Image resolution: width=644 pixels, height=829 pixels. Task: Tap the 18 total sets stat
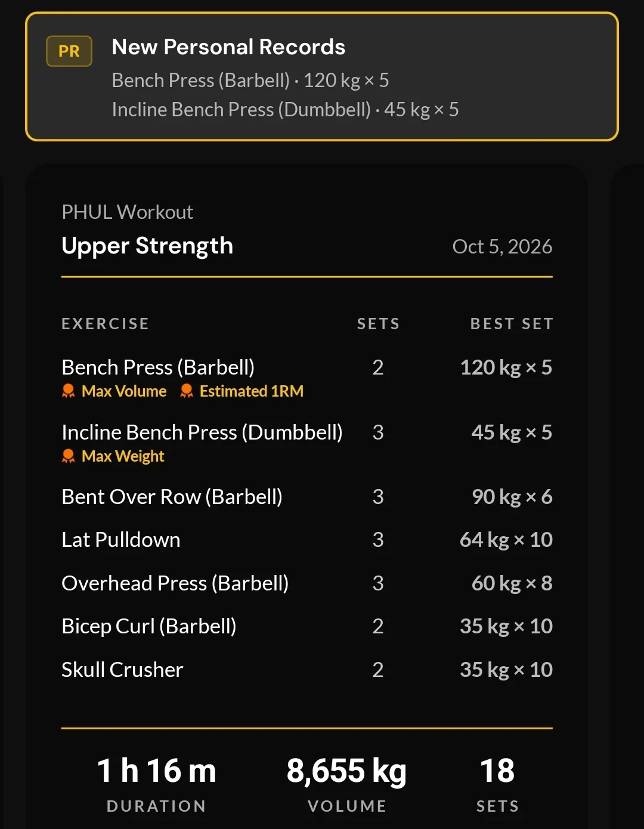497,782
